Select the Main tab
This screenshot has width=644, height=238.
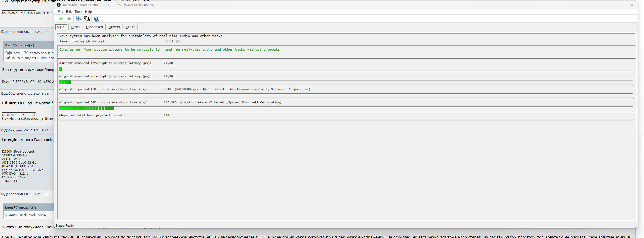click(60, 27)
